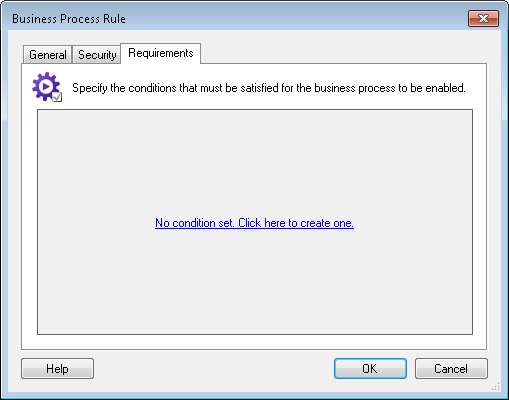
Task: Switch to the General tab
Action: (48, 55)
